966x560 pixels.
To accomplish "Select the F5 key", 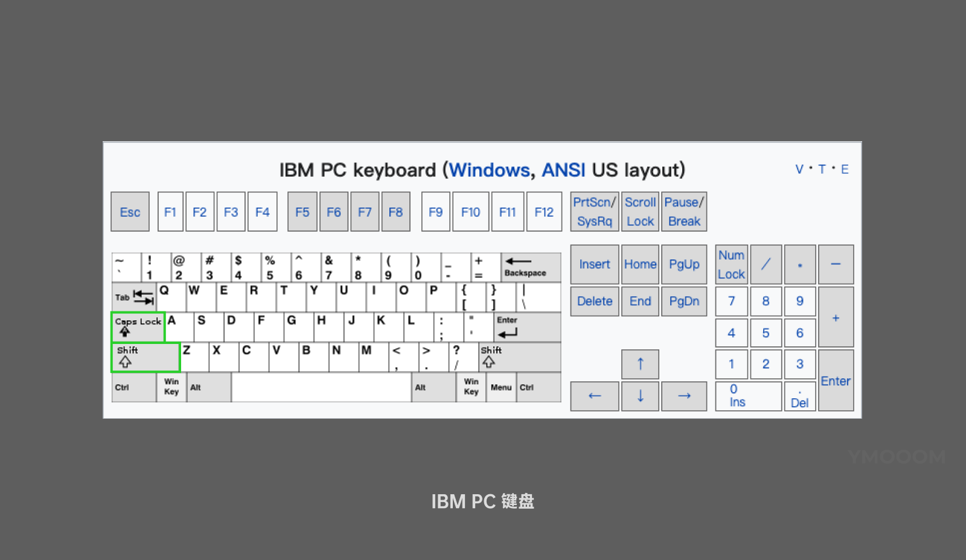I will (x=302, y=212).
